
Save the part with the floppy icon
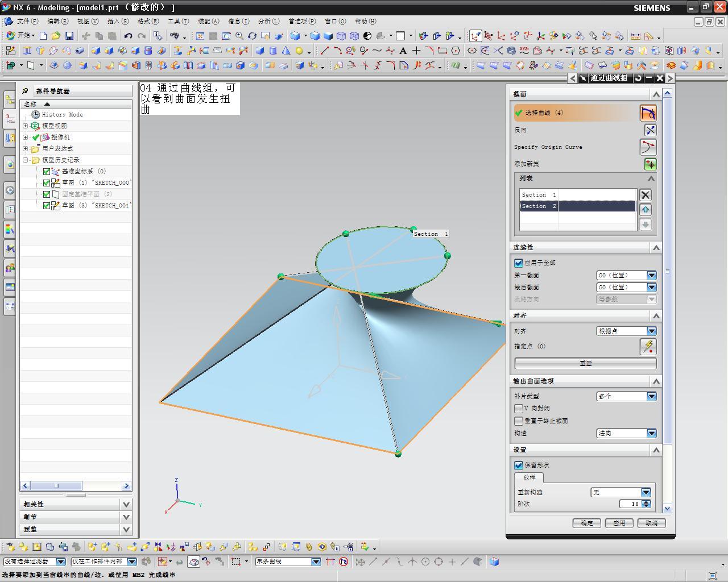69,36
